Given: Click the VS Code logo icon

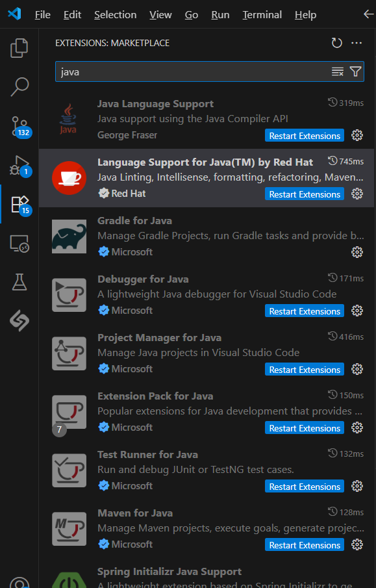Looking at the screenshot, I should pyautogui.click(x=14, y=14).
